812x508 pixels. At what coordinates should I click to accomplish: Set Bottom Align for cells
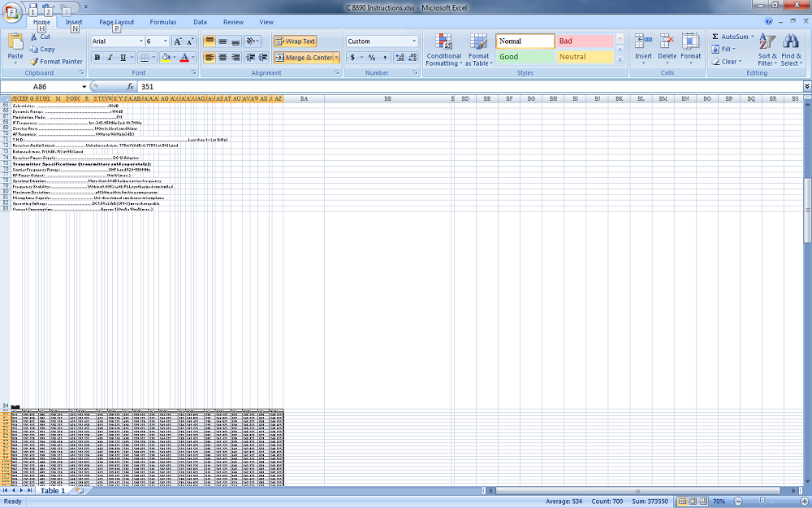click(x=235, y=41)
